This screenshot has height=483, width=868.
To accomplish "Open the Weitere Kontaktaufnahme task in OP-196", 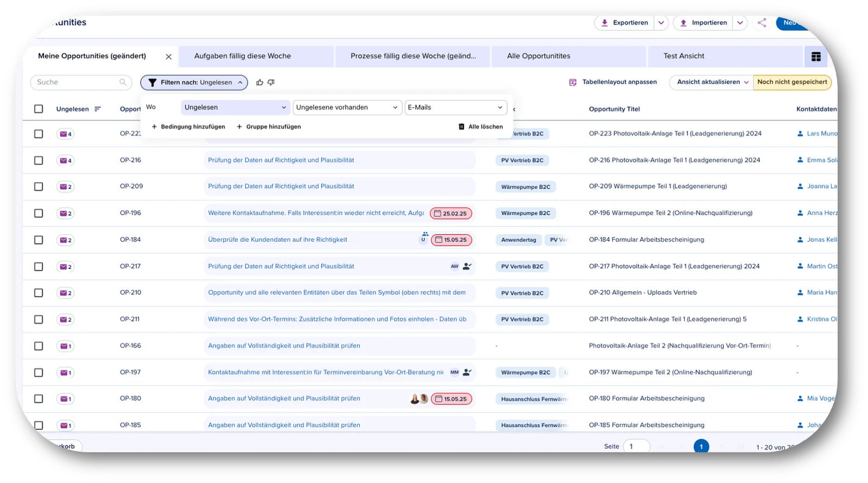I will coord(316,213).
